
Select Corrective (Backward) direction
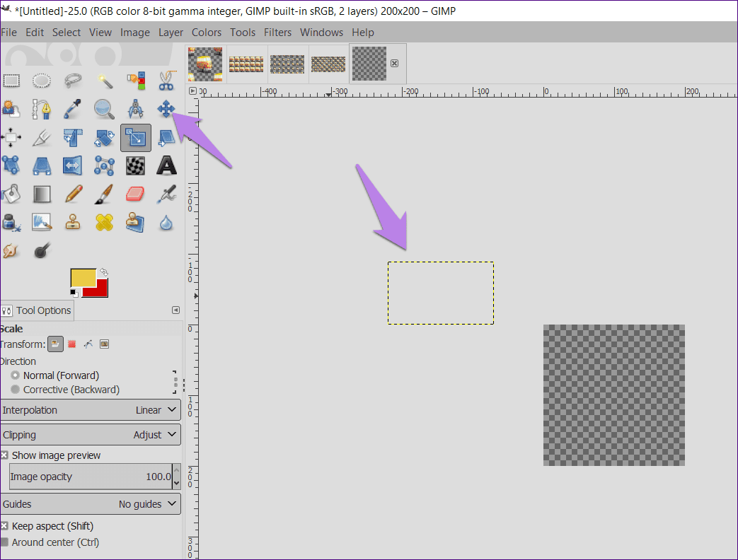[65, 390]
